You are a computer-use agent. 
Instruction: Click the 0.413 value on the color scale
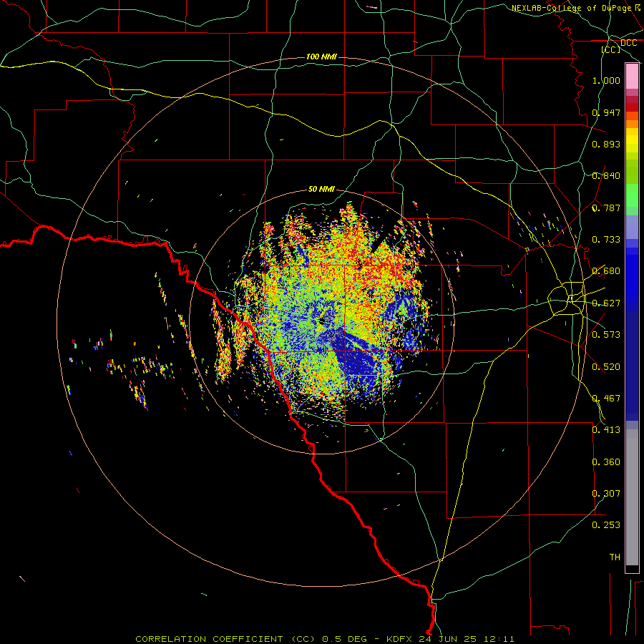click(x=606, y=430)
